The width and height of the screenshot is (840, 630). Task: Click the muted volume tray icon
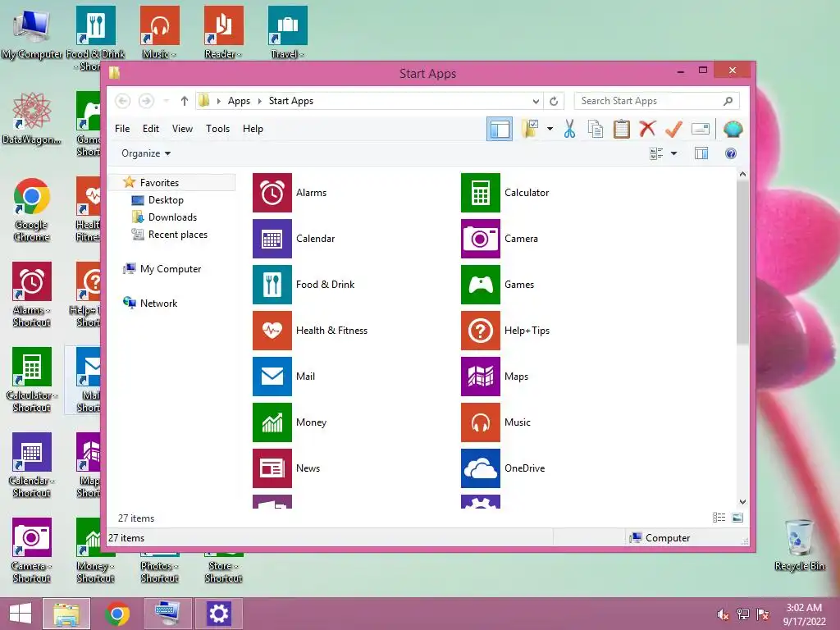723,614
